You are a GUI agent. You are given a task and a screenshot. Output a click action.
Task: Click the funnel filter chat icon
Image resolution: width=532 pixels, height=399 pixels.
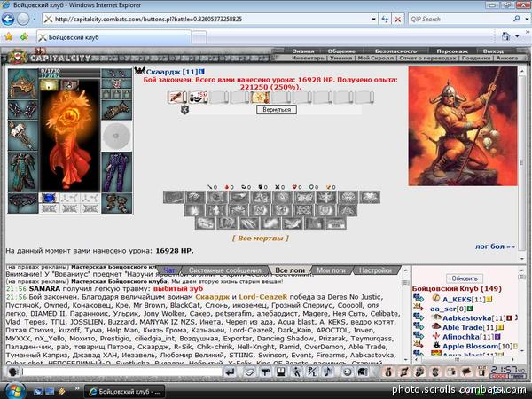[x=265, y=372]
